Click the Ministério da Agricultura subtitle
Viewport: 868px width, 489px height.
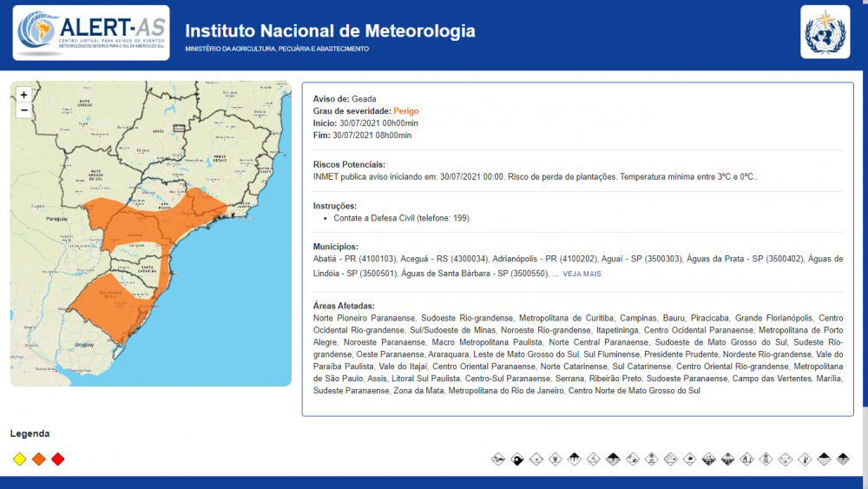coord(276,50)
